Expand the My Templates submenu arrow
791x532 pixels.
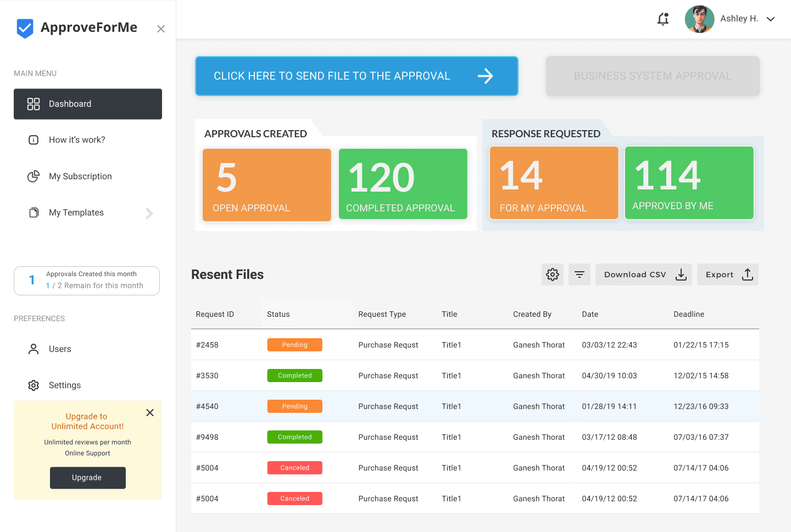point(149,213)
